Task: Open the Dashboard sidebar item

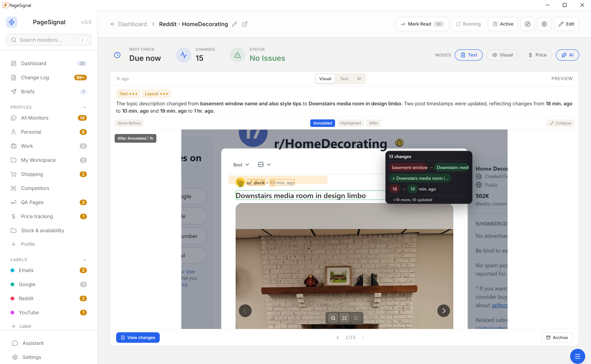Action: pyautogui.click(x=49, y=63)
